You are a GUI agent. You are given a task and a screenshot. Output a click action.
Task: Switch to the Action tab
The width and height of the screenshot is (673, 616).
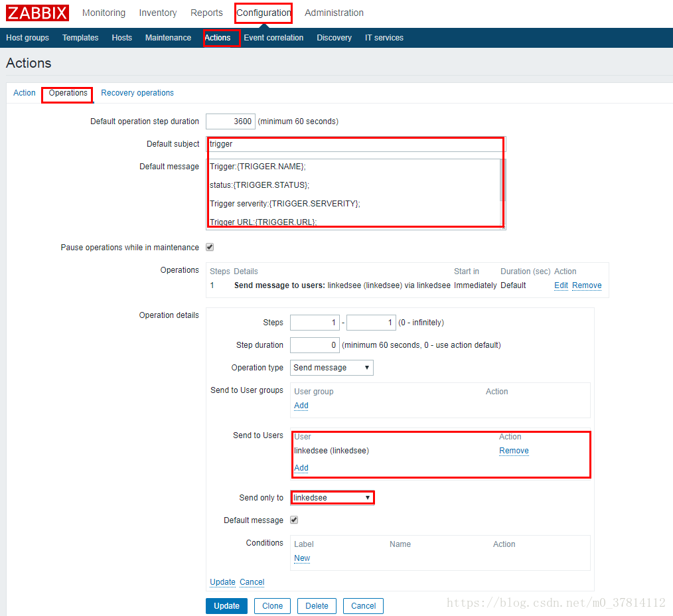pyautogui.click(x=25, y=93)
